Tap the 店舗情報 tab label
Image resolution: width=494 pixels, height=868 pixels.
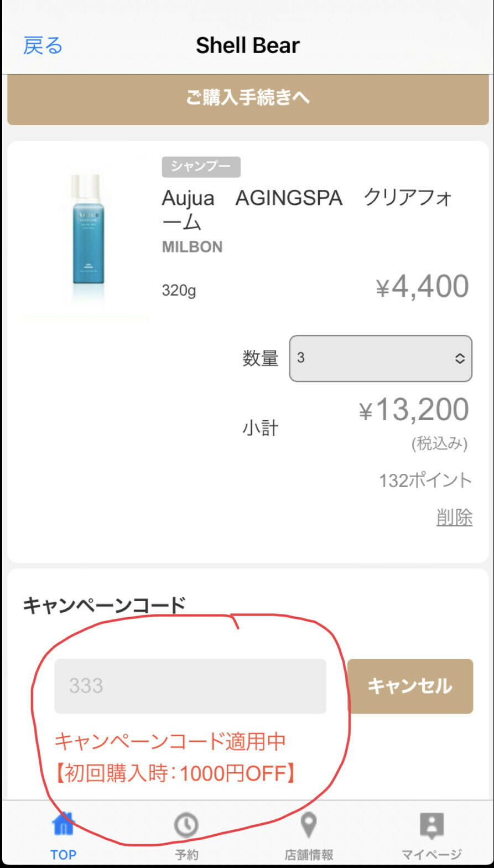[x=309, y=854]
